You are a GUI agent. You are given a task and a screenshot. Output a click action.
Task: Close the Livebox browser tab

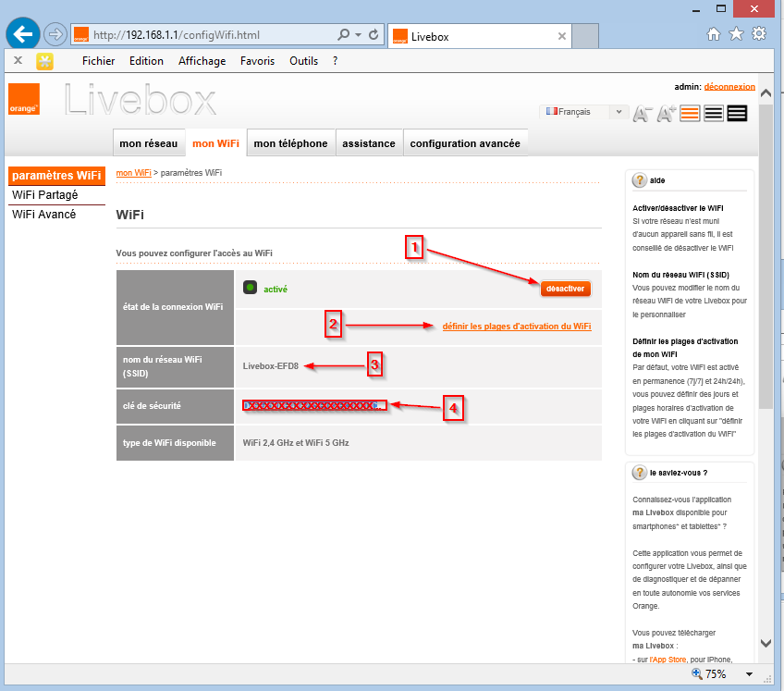click(562, 36)
